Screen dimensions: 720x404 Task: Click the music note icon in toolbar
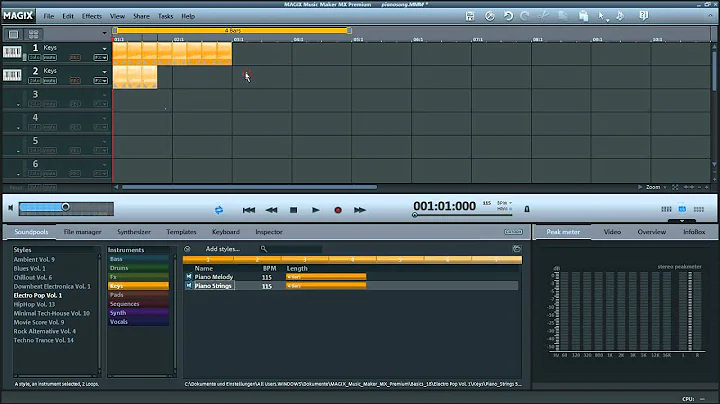pyautogui.click(x=620, y=16)
